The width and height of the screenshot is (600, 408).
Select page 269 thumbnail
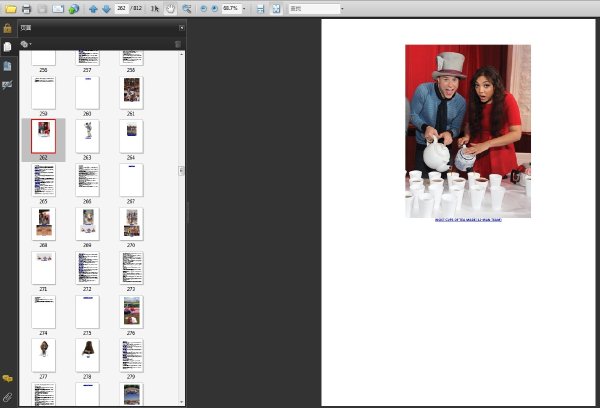point(87,224)
